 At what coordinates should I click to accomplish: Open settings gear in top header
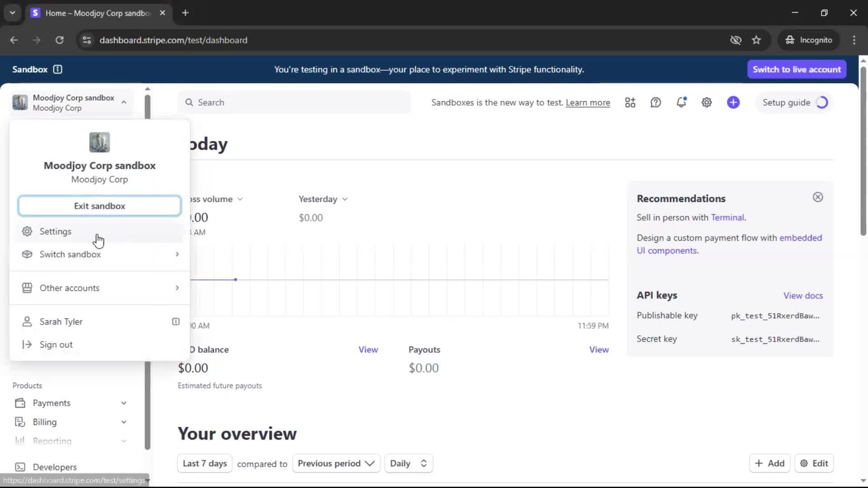(x=707, y=103)
